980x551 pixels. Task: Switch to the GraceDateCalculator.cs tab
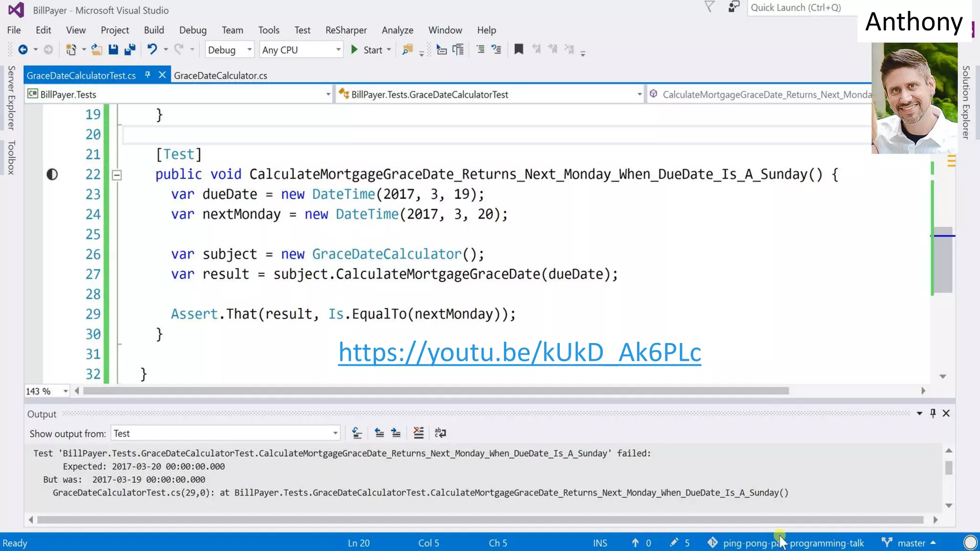tap(221, 76)
